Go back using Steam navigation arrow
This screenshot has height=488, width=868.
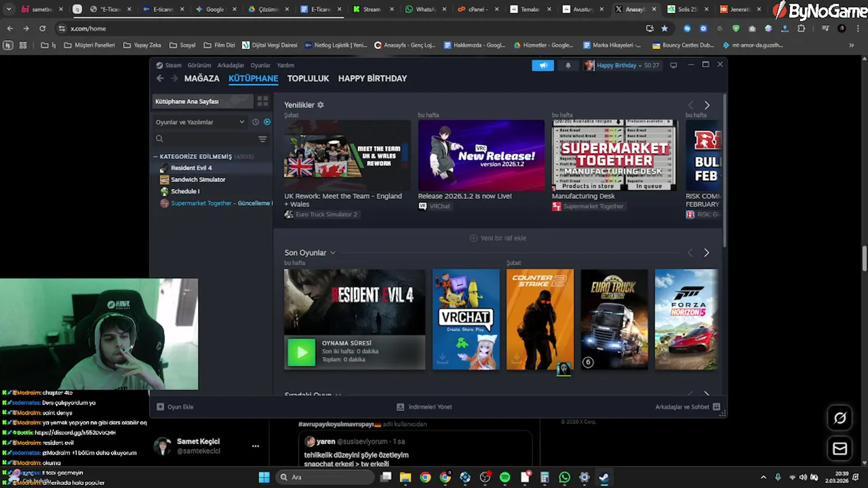click(160, 79)
